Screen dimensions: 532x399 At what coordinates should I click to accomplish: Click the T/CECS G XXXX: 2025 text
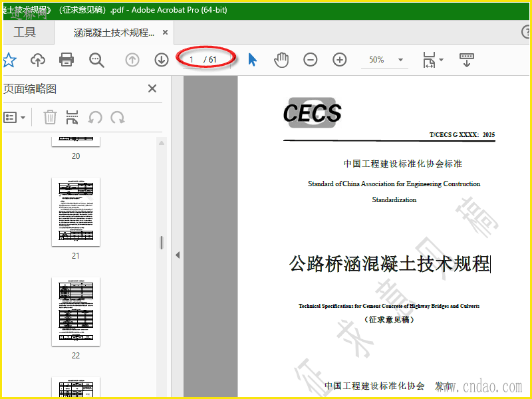click(x=462, y=135)
